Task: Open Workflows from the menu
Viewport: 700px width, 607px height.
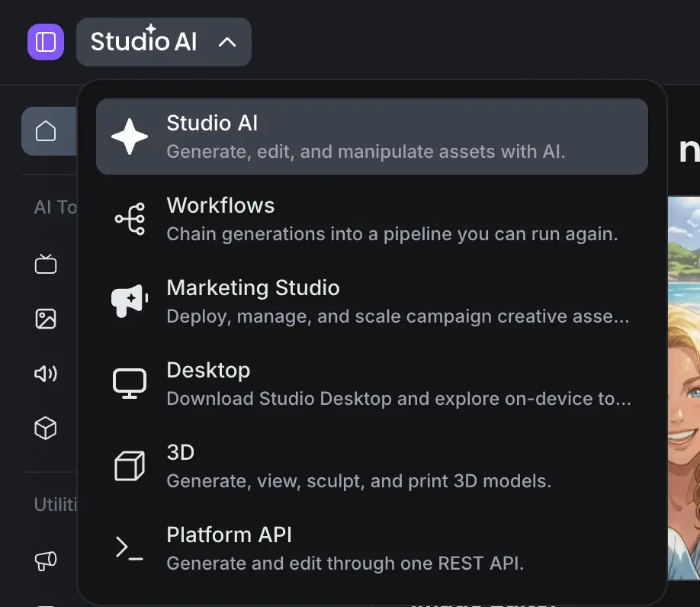Action: click(372, 219)
